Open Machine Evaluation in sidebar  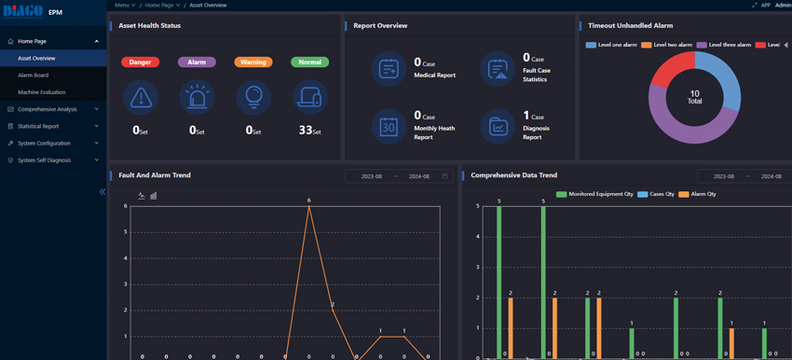[x=53, y=92]
